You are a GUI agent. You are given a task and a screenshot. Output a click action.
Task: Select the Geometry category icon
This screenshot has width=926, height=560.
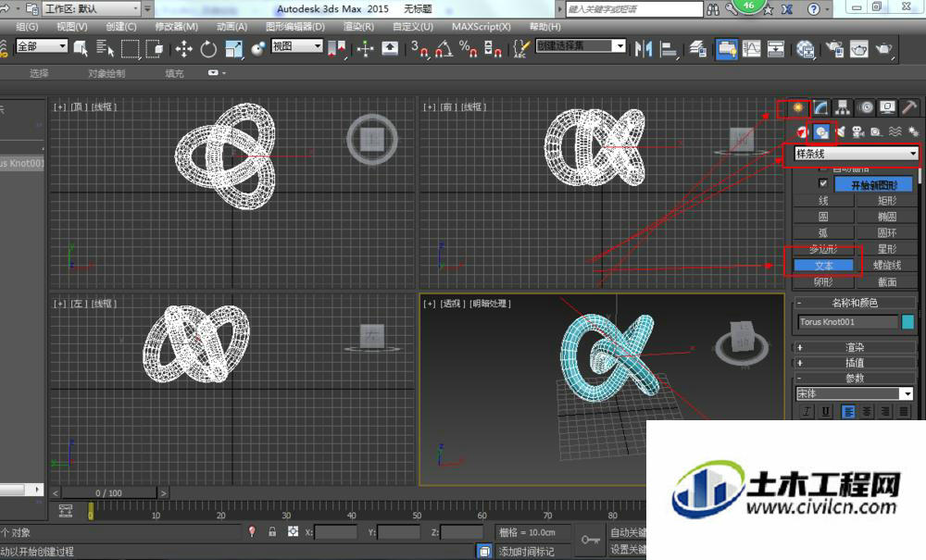(803, 131)
